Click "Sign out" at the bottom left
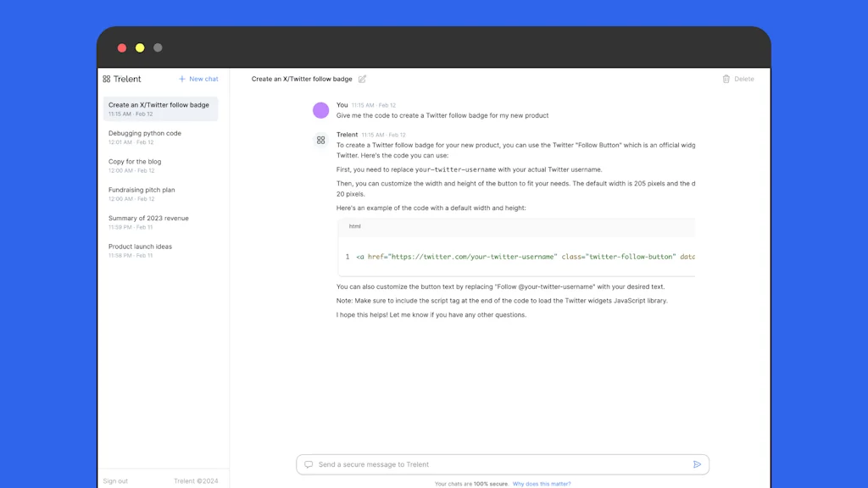This screenshot has width=868, height=488. 114,480
